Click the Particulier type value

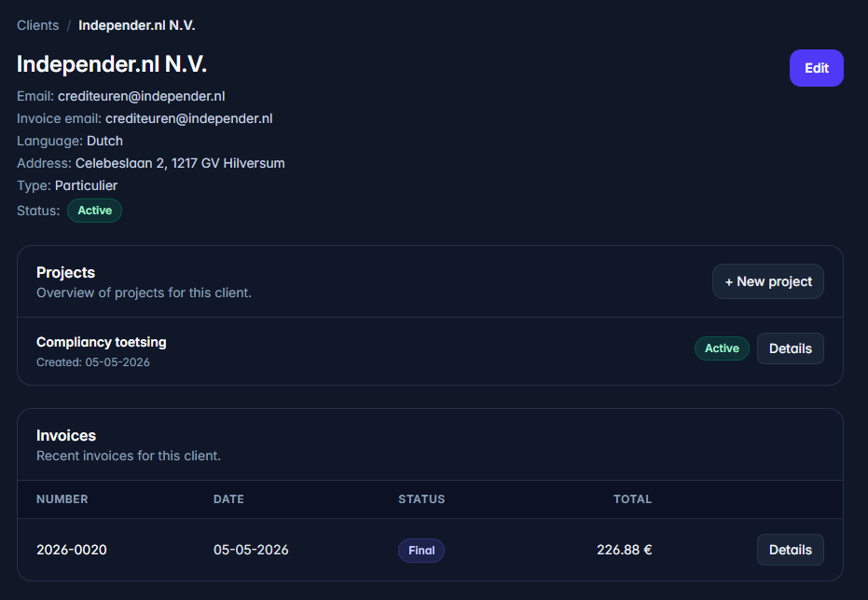click(x=87, y=185)
